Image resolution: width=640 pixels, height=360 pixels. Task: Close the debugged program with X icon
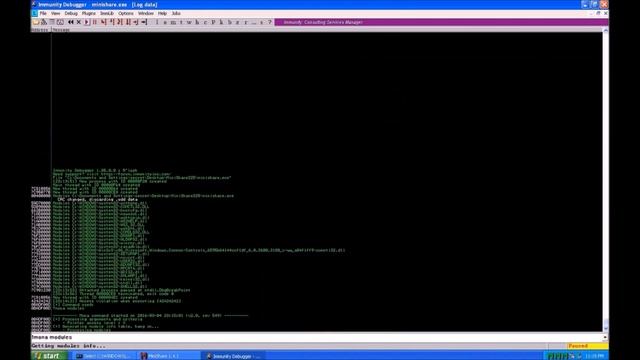[79, 22]
